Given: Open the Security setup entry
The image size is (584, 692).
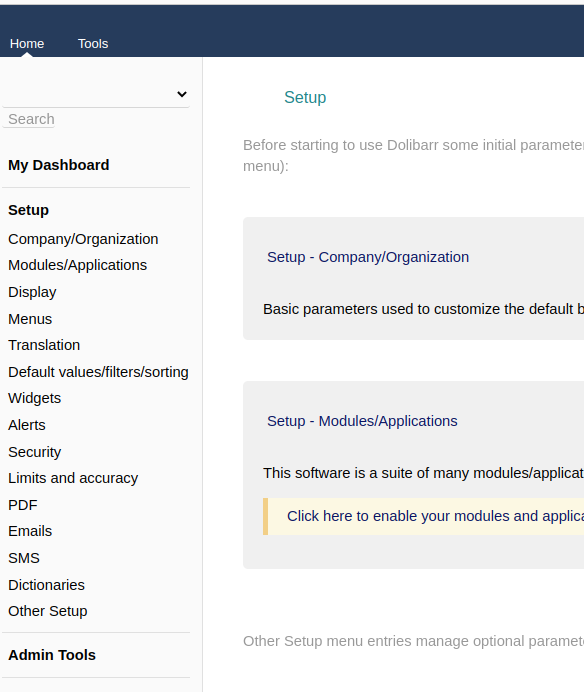Looking at the screenshot, I should (x=34, y=452).
